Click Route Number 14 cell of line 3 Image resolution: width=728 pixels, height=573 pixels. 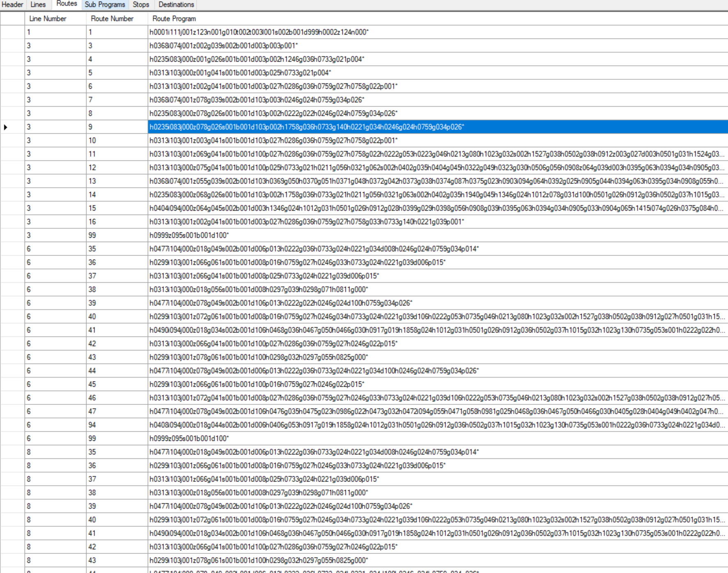point(117,195)
